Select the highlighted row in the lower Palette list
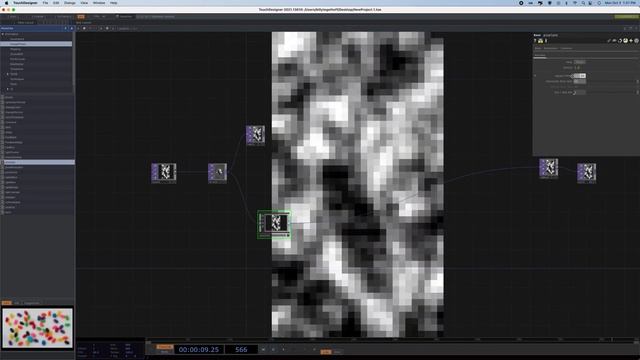The image size is (640, 360). [38, 162]
